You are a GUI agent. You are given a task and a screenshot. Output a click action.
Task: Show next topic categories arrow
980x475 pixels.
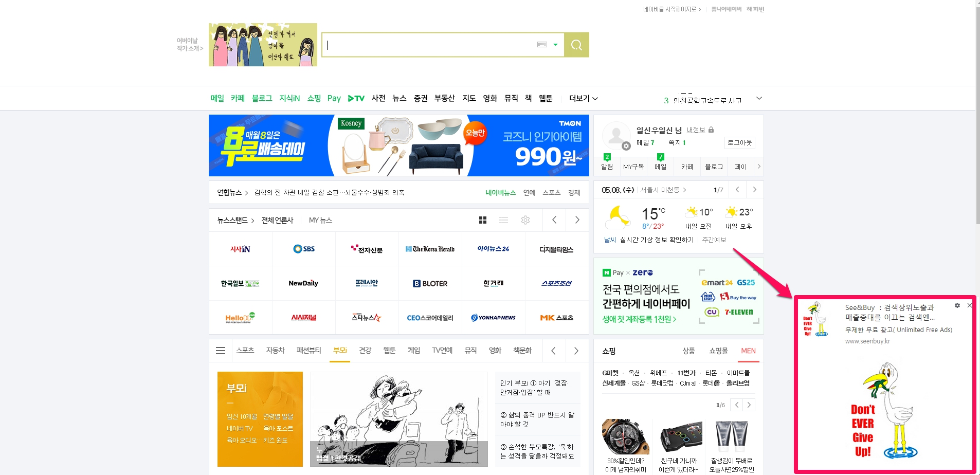coord(576,351)
